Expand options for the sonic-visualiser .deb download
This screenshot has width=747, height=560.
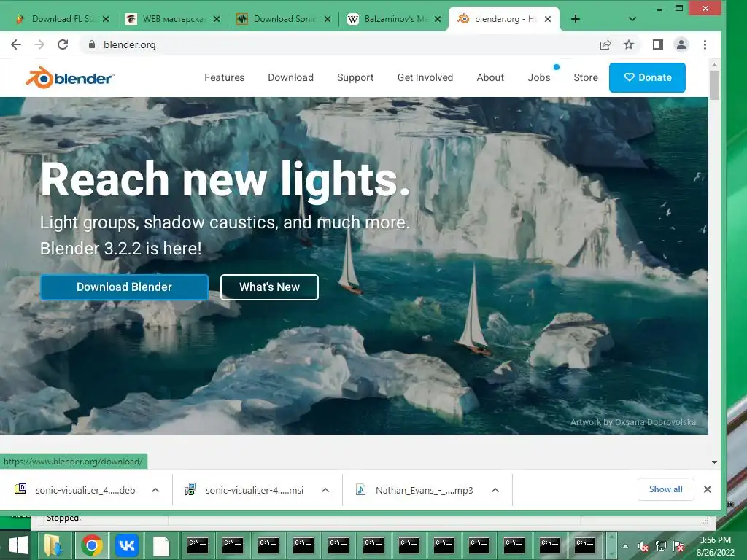(x=155, y=490)
